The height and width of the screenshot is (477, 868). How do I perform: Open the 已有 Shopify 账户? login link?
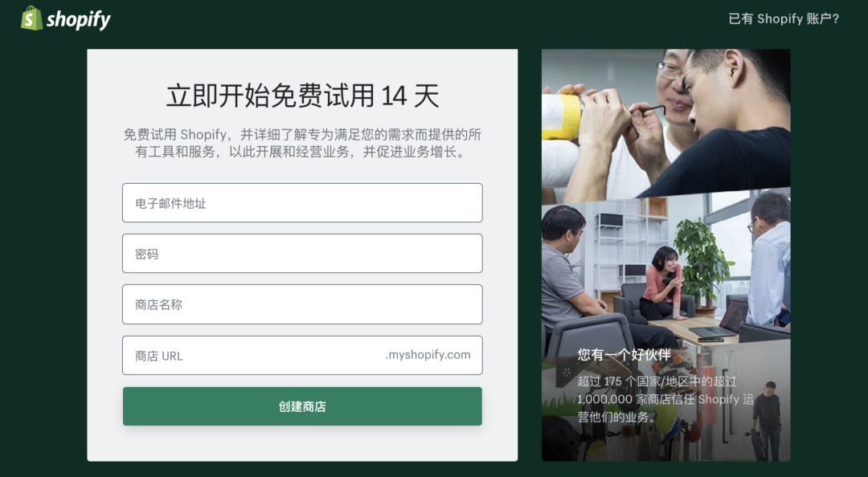click(x=784, y=18)
